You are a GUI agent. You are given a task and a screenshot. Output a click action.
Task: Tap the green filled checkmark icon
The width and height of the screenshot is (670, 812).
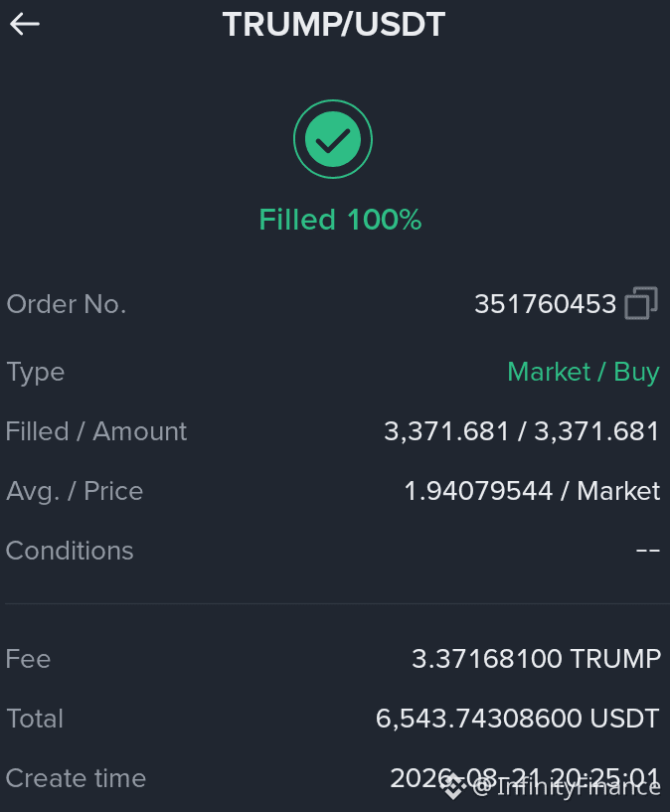coord(333,139)
